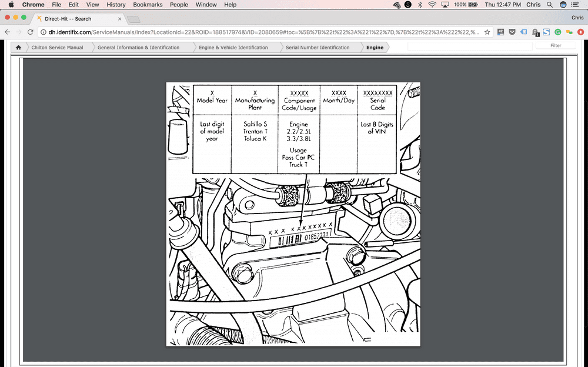Open macOS Spotlight search magnifier
The image size is (588, 367).
tap(550, 5)
